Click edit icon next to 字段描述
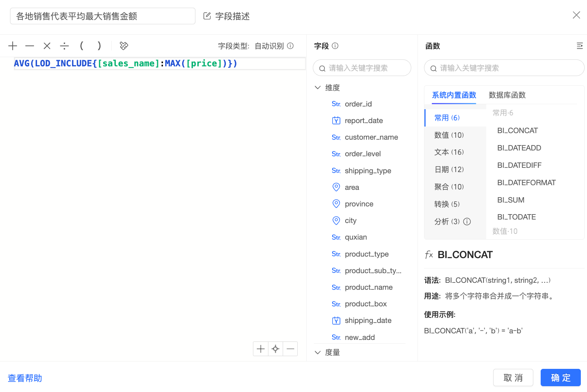The image size is (587, 392). pos(207,16)
